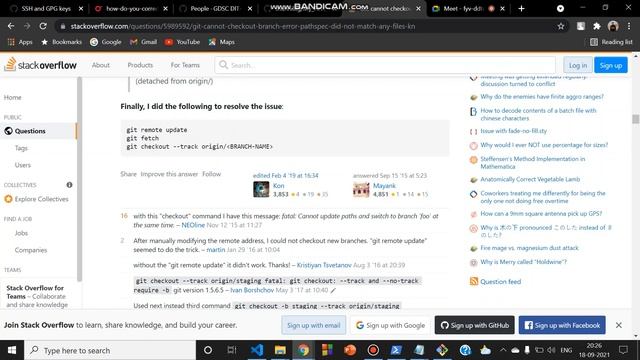Viewport: 640px width, 360px height.
Task: Open Companies in the sidebar
Action: click(31, 250)
